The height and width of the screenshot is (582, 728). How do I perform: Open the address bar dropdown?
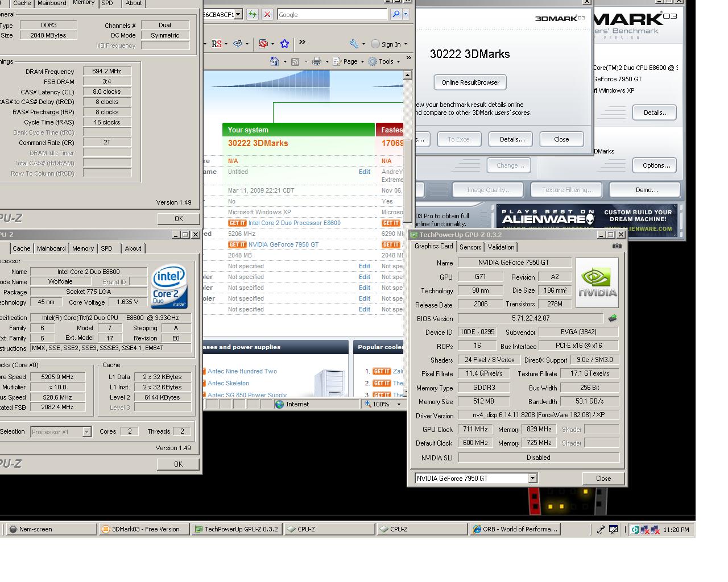click(x=238, y=14)
